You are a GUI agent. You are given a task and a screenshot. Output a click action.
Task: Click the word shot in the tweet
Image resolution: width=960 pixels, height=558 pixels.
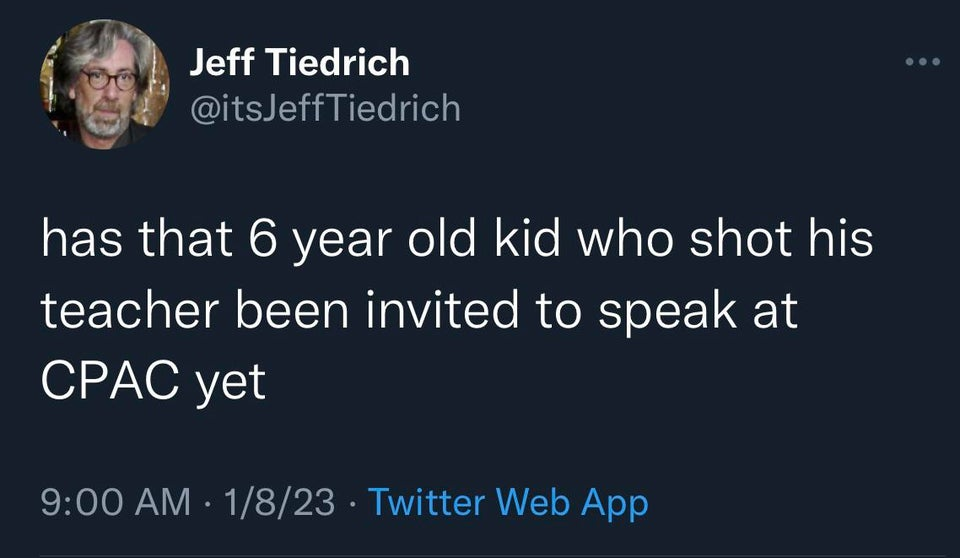(x=741, y=239)
